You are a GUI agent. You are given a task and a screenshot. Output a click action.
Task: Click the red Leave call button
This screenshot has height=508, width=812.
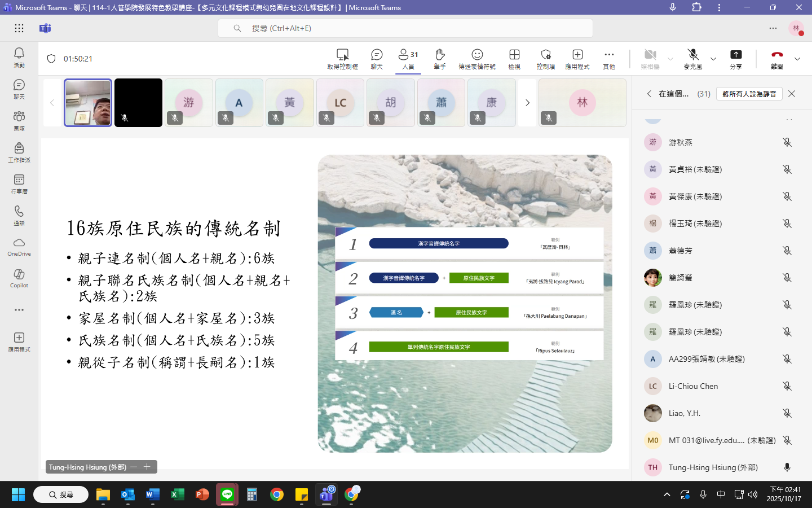click(x=777, y=58)
